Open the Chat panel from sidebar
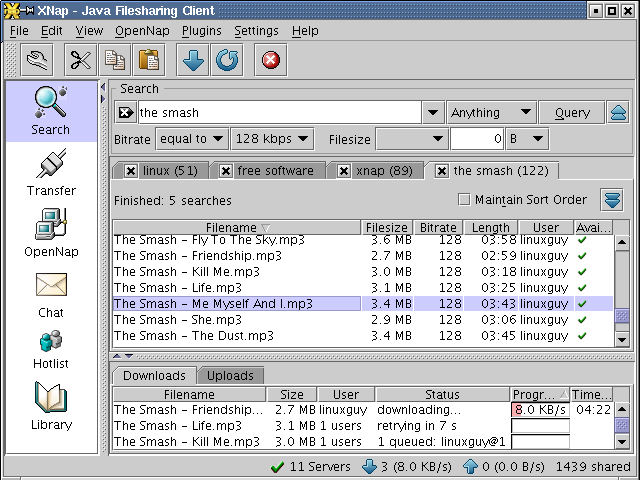 pyautogui.click(x=51, y=296)
